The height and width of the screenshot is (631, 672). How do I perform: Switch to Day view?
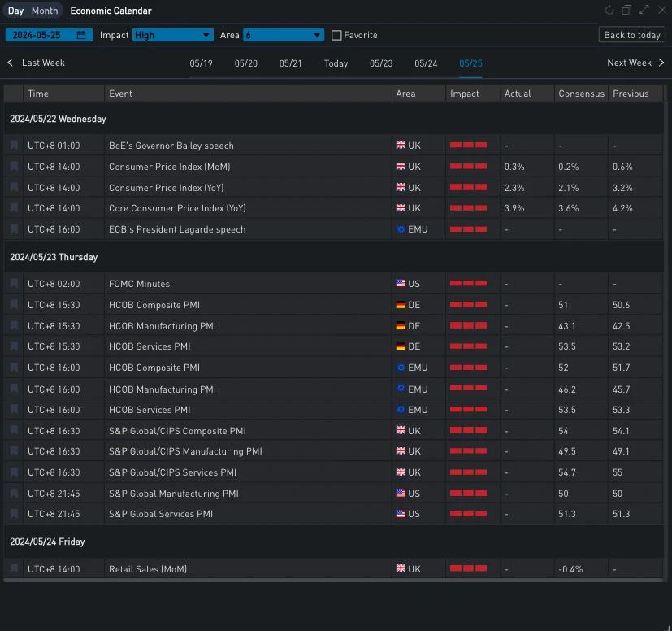tap(15, 11)
